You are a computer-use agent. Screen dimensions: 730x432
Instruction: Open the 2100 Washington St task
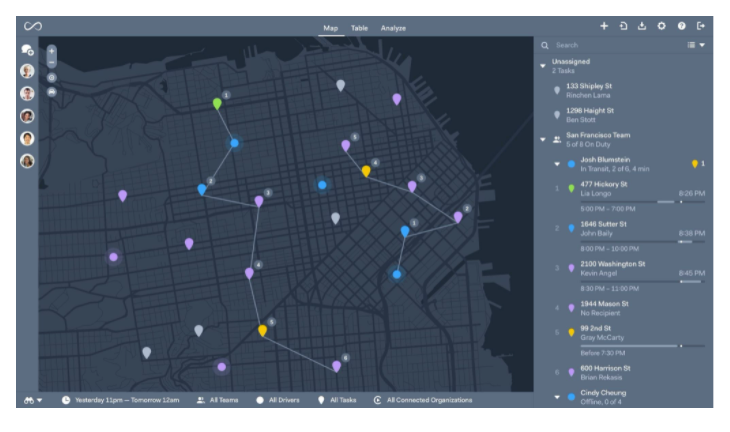[x=613, y=264]
